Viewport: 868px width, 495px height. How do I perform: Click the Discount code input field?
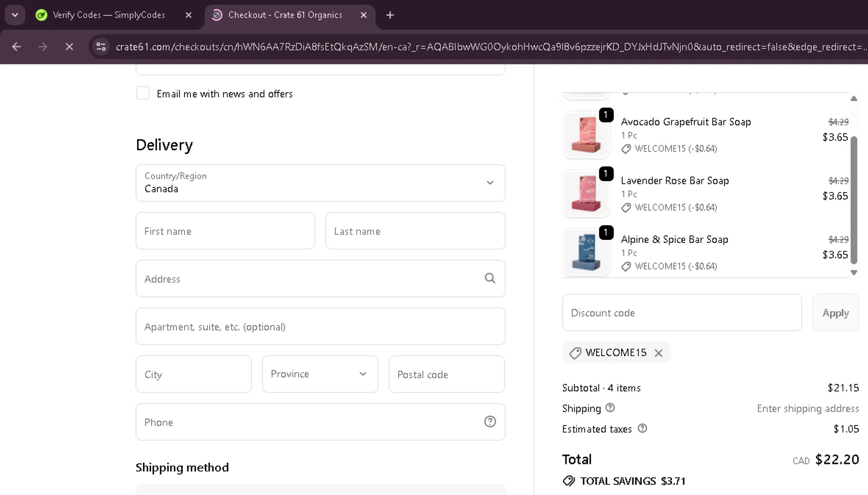(x=682, y=312)
